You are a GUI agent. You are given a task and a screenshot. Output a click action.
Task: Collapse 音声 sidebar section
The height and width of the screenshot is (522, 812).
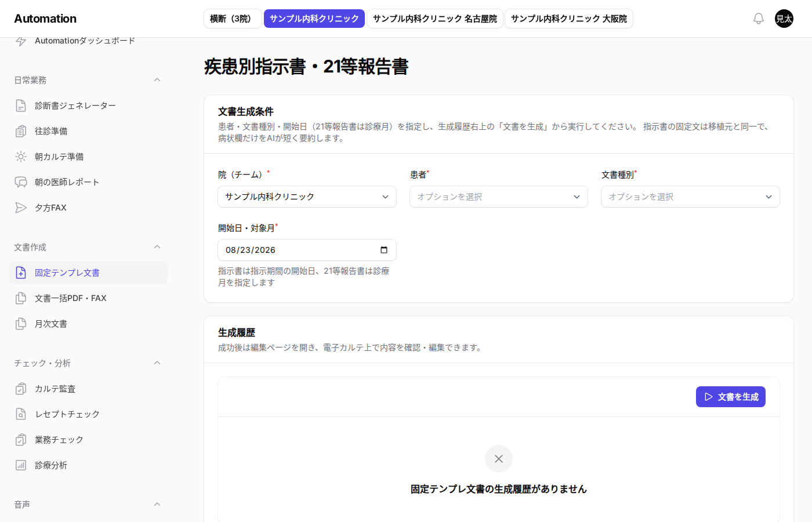(157, 505)
